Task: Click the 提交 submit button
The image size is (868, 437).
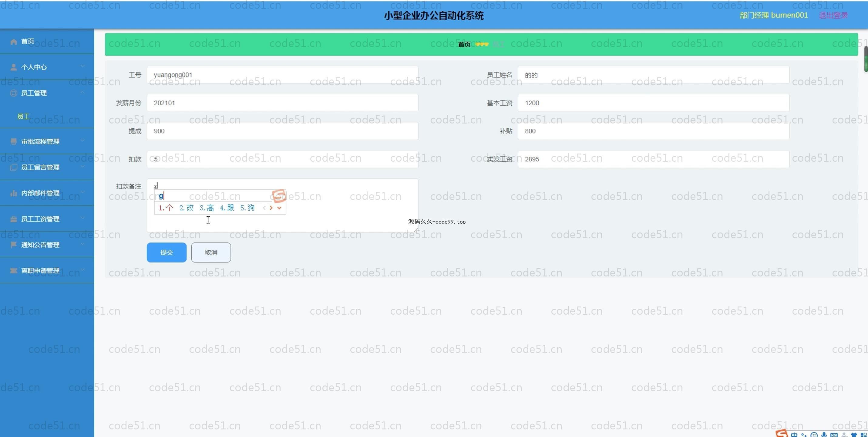Action: click(167, 252)
